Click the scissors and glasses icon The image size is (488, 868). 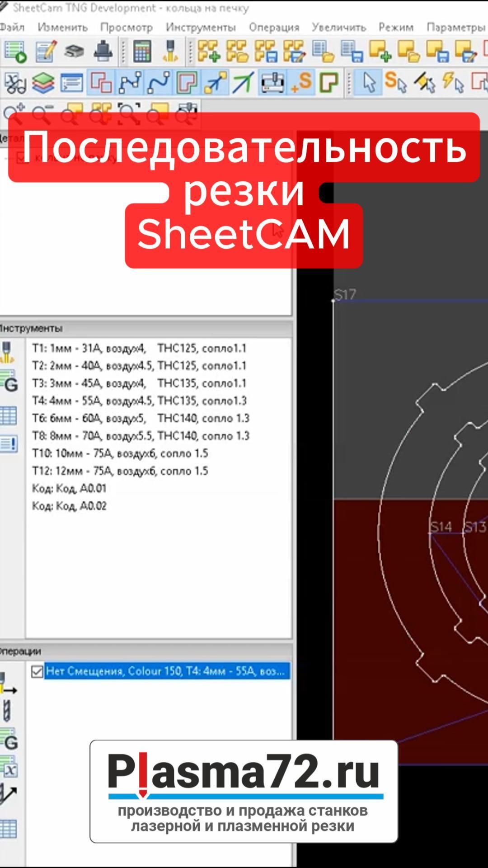point(15,83)
